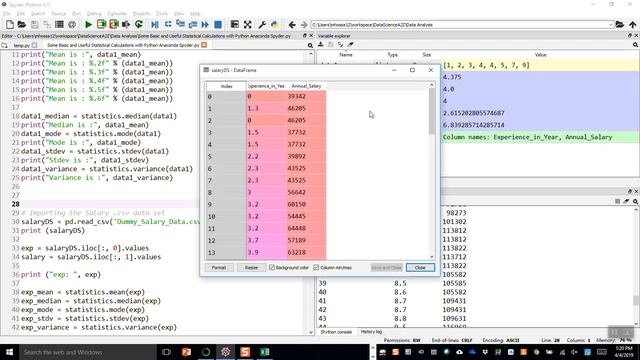Toggle the Column min/max checkbox

[316, 268]
